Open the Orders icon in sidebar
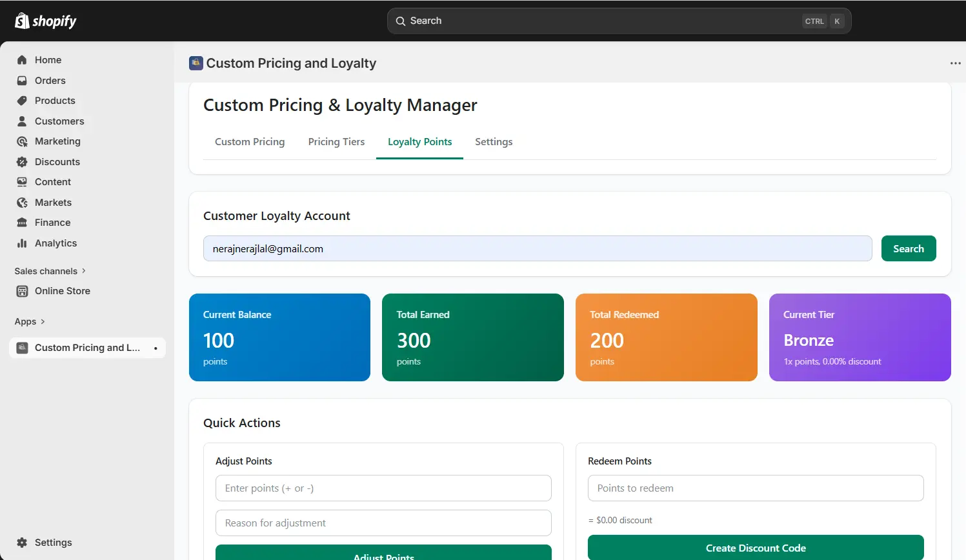Screen dimensions: 966x560 pos(21,80)
